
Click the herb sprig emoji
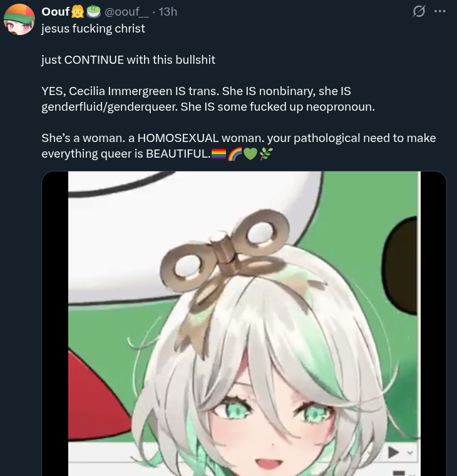coord(266,154)
